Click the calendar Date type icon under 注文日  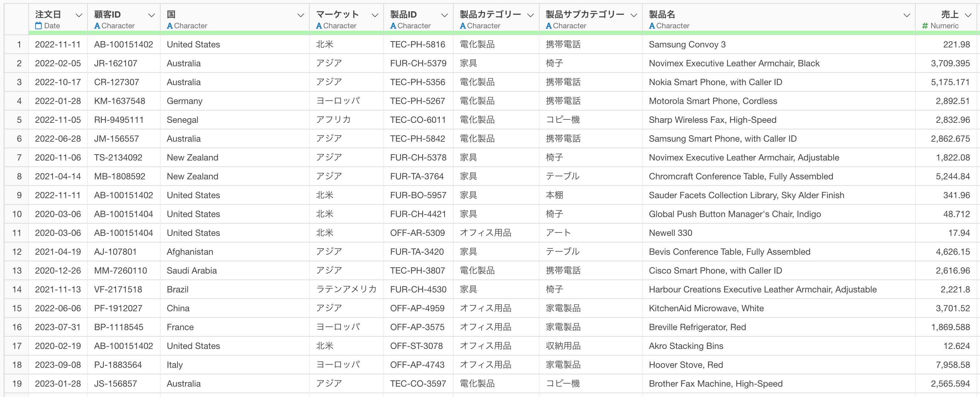(x=38, y=25)
